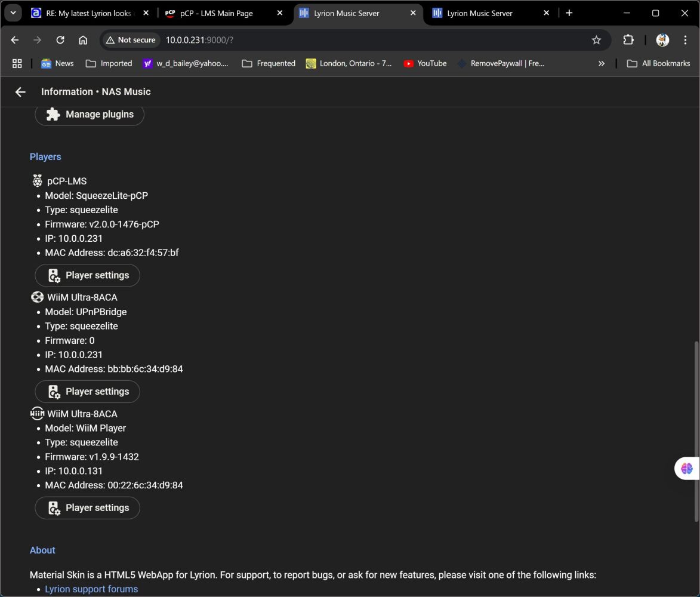
Task: Open Lyrion support forums link
Action: [91, 589]
